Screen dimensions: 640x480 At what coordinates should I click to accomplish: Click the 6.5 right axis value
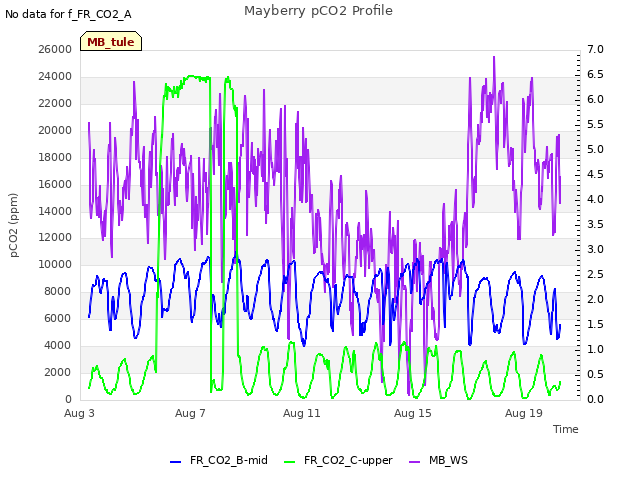[595, 74]
